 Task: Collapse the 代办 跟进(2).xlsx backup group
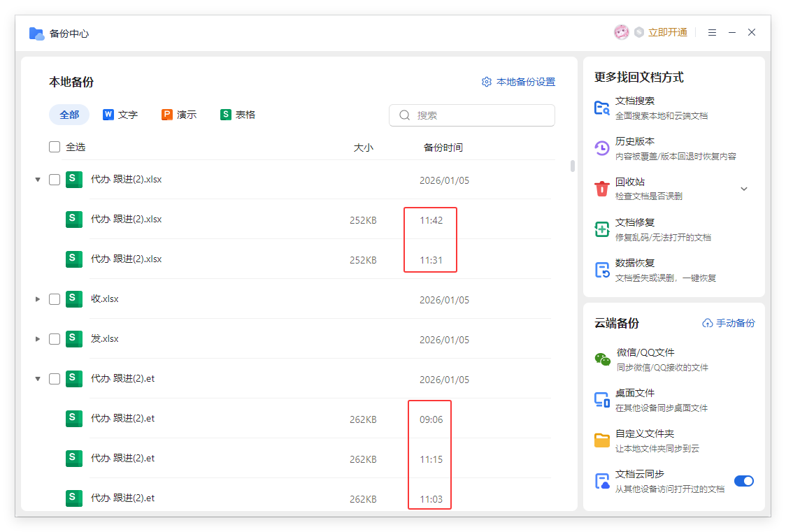38,179
